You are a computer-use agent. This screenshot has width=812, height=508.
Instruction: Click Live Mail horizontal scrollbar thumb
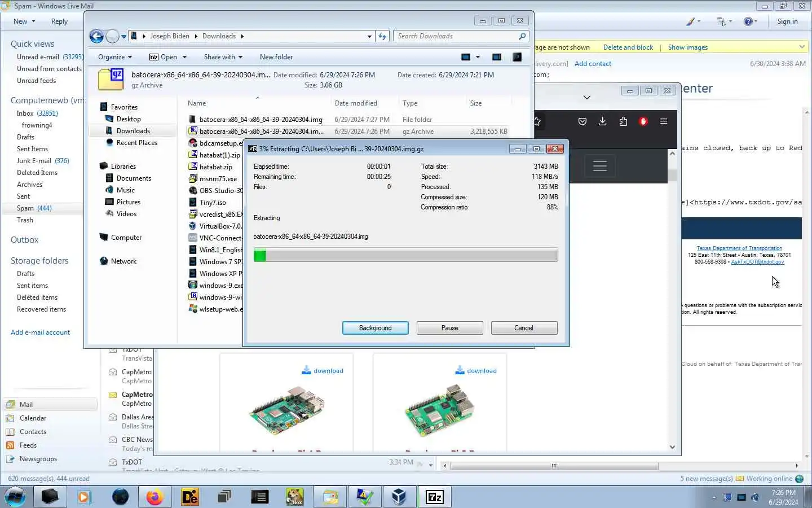554,466
